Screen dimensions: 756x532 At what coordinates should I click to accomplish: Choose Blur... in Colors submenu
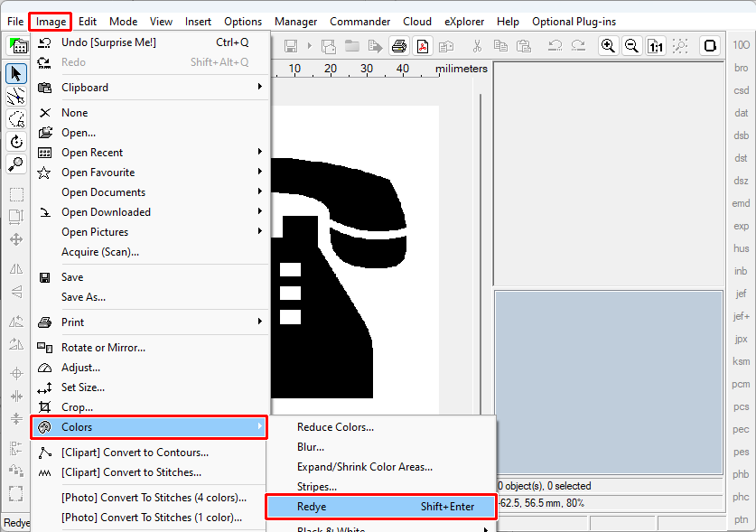(x=381, y=447)
